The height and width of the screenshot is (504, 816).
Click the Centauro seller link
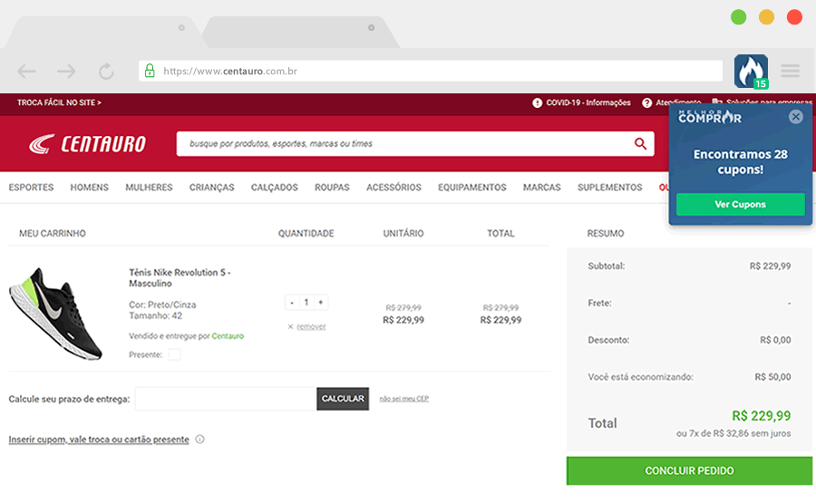point(228,336)
